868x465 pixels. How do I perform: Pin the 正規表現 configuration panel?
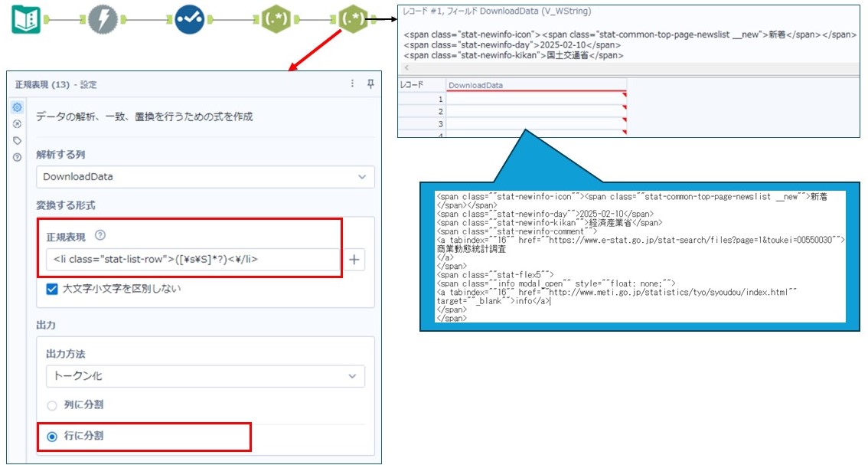pos(370,84)
